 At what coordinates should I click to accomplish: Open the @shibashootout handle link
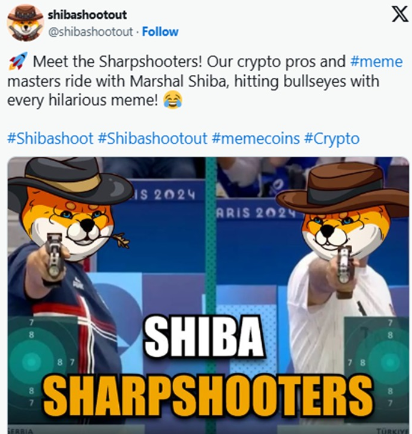[91, 32]
